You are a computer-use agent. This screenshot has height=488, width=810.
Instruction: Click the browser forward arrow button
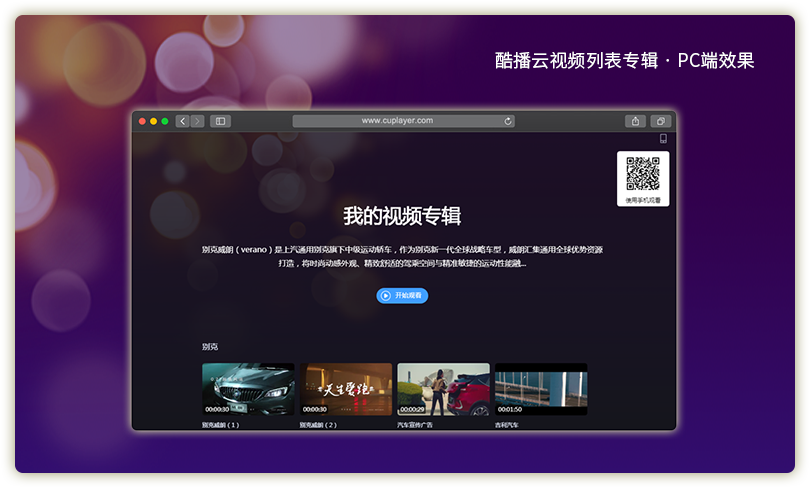pyautogui.click(x=197, y=121)
